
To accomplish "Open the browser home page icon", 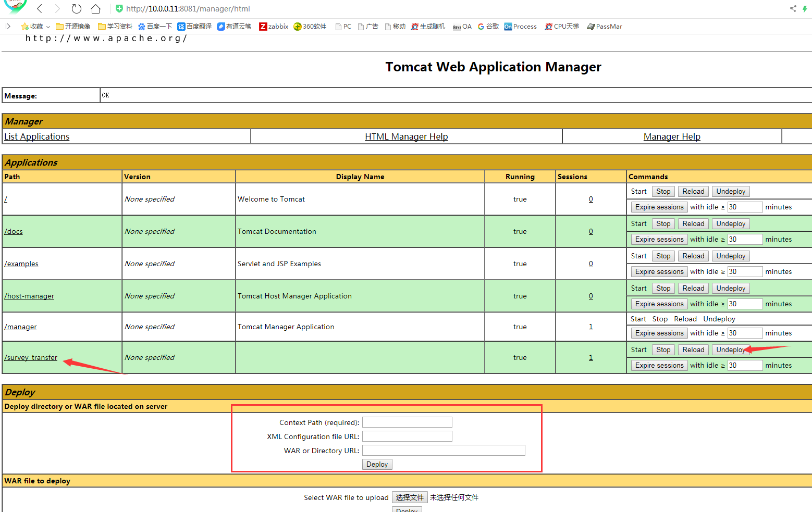I will tap(95, 8).
